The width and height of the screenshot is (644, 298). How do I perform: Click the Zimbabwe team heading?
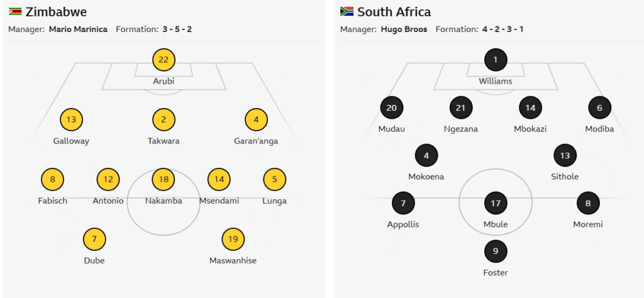[56, 12]
